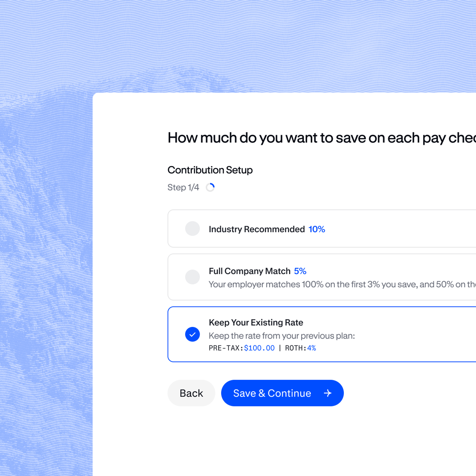The image size is (476, 476).
Task: Click the 'Keep the rate from your previous plan' text
Action: pos(282,336)
